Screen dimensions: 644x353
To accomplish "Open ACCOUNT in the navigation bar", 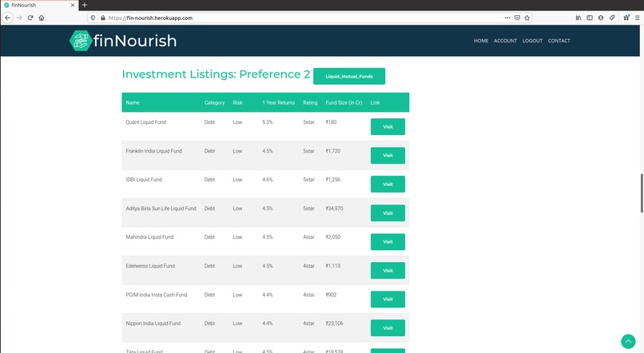I will coord(505,41).
